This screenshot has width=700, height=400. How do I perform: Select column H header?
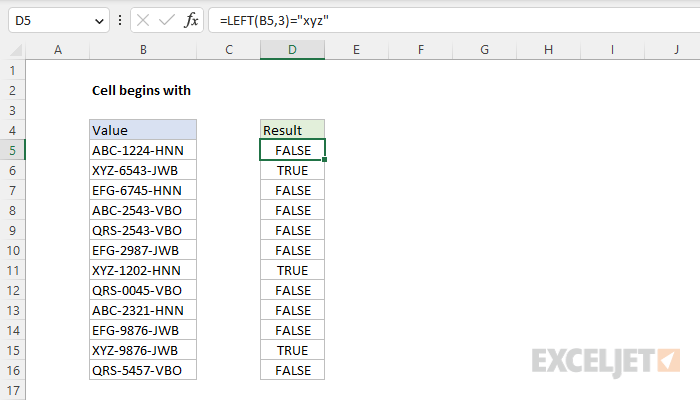549,50
